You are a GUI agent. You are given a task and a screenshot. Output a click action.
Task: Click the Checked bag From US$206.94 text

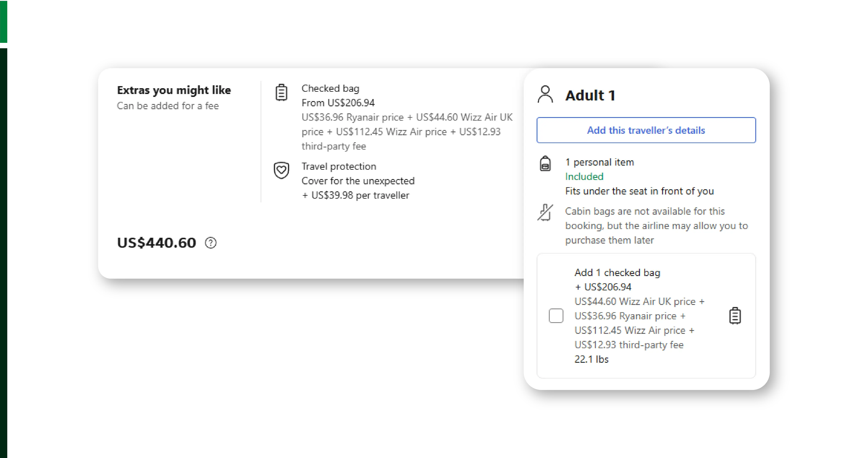[x=338, y=103]
